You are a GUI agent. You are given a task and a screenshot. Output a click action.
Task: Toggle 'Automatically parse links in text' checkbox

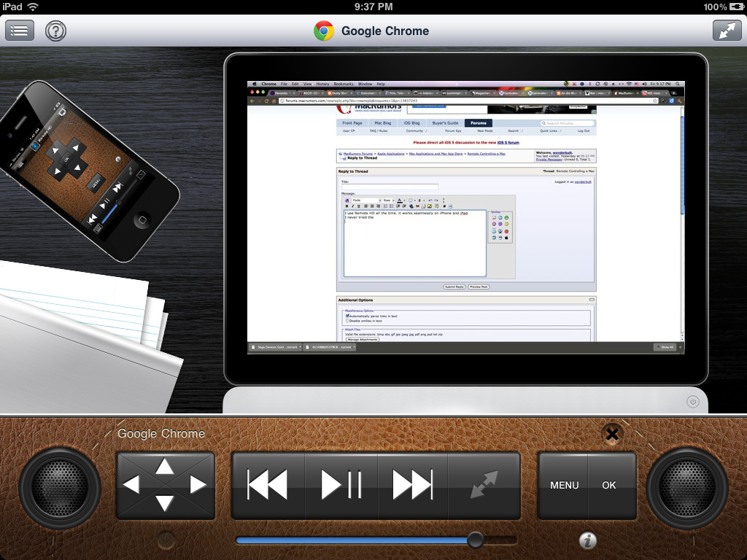(347, 316)
